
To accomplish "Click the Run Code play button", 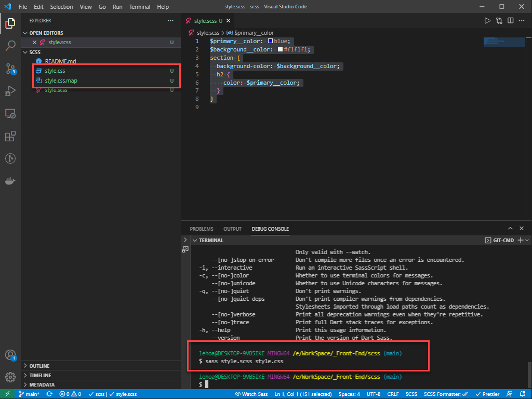I will click(x=487, y=21).
